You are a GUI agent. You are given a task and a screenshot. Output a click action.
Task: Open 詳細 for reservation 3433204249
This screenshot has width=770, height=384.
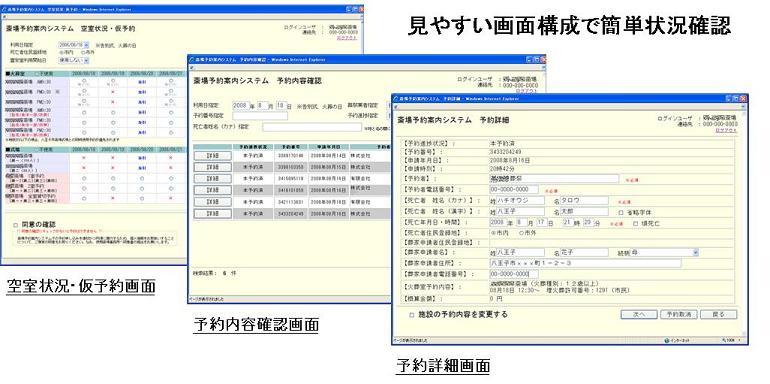click(x=212, y=214)
